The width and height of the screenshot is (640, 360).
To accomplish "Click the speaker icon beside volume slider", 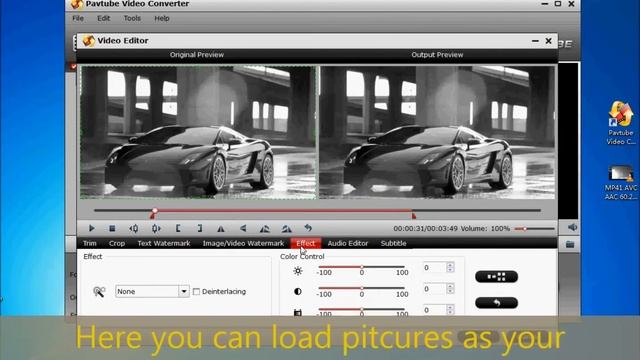I will tap(572, 227).
